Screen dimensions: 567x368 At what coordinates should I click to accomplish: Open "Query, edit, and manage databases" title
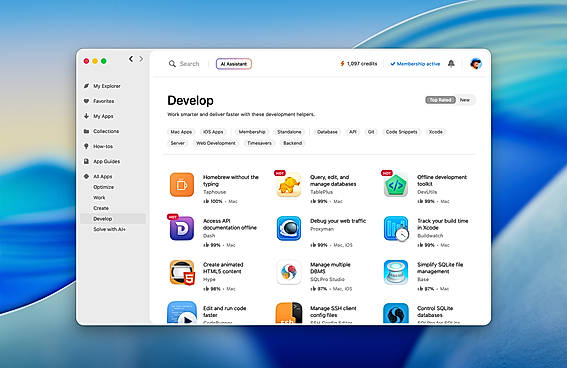[x=333, y=180]
